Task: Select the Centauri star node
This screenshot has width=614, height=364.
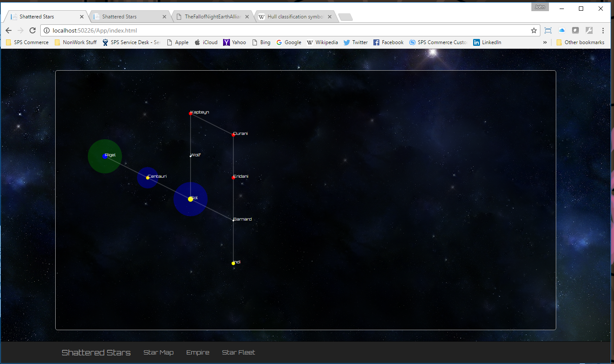Action: coord(148,178)
